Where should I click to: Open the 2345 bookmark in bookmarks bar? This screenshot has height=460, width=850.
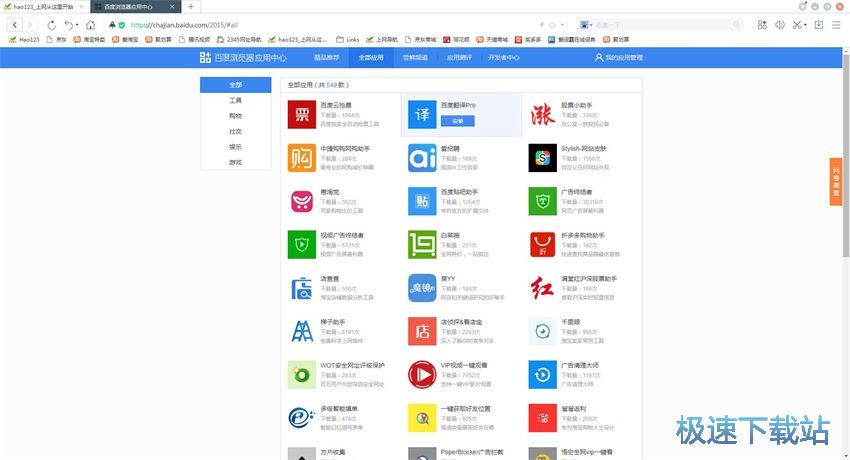pyautogui.click(x=239, y=40)
